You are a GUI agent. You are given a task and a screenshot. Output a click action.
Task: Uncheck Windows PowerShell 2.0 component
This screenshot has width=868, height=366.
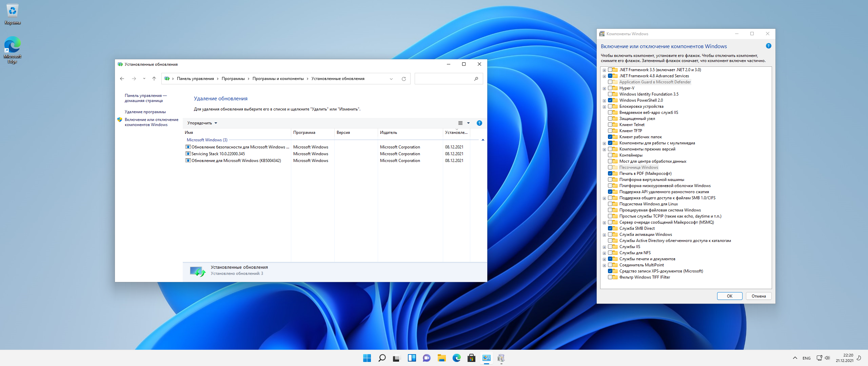(x=610, y=100)
